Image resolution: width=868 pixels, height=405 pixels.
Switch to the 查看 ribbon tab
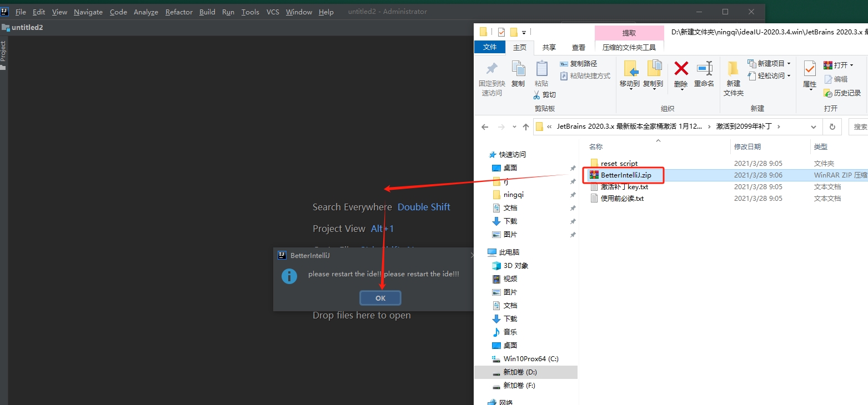[x=579, y=47]
